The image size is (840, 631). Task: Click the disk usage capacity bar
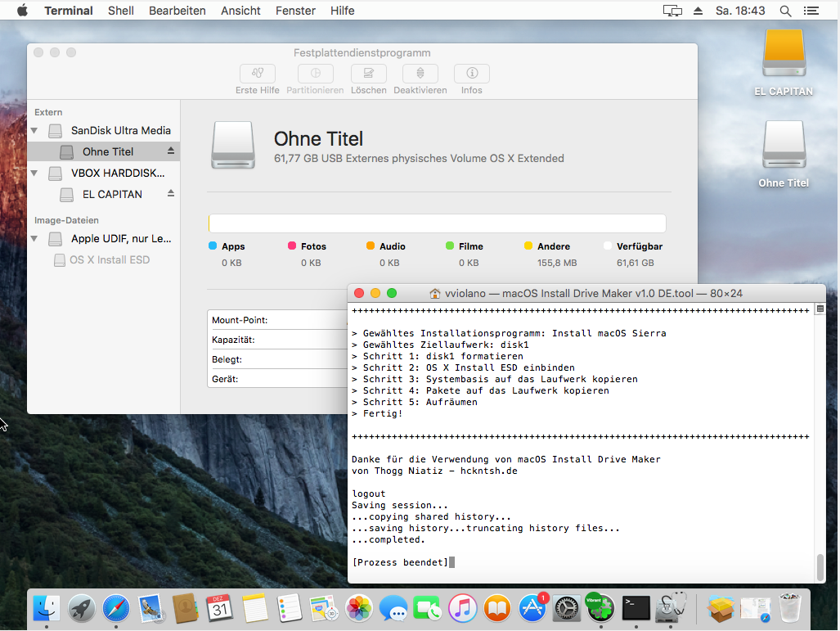(437, 223)
